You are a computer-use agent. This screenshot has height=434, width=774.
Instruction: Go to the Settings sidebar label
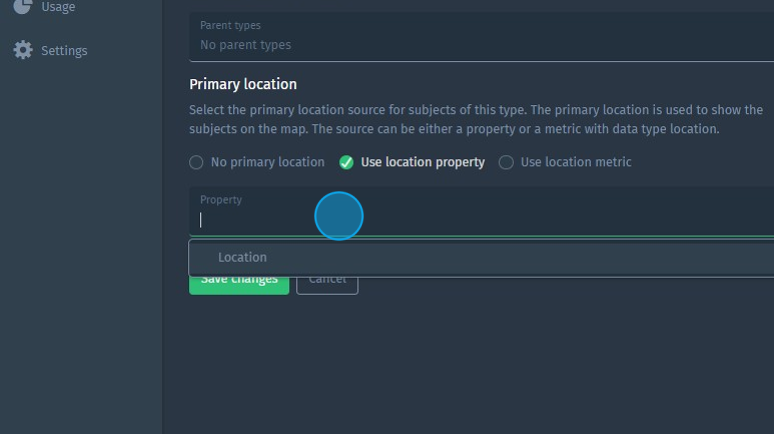click(64, 51)
